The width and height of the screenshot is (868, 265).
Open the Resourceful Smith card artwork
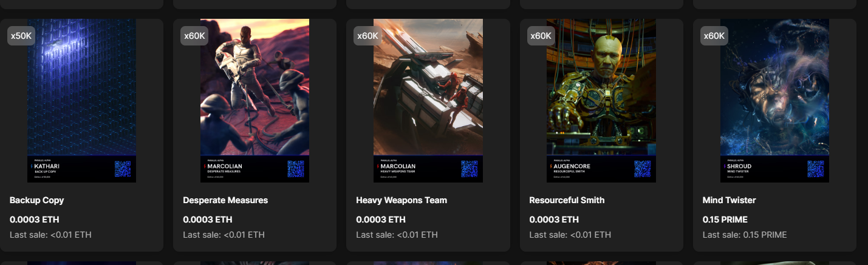601,101
